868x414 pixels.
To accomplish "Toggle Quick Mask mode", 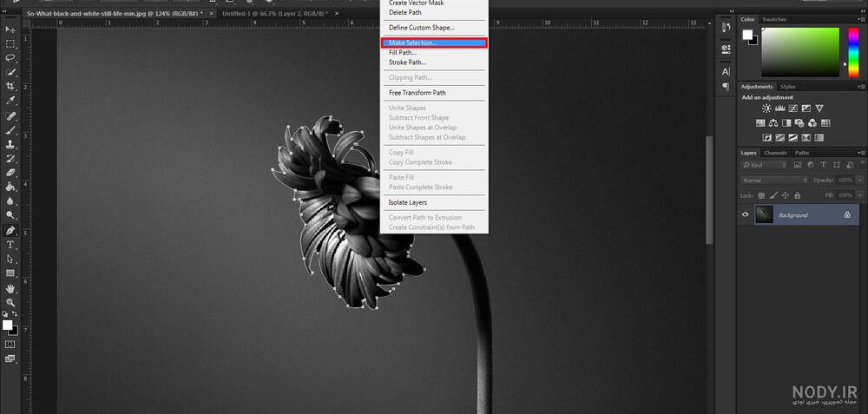I will point(10,345).
